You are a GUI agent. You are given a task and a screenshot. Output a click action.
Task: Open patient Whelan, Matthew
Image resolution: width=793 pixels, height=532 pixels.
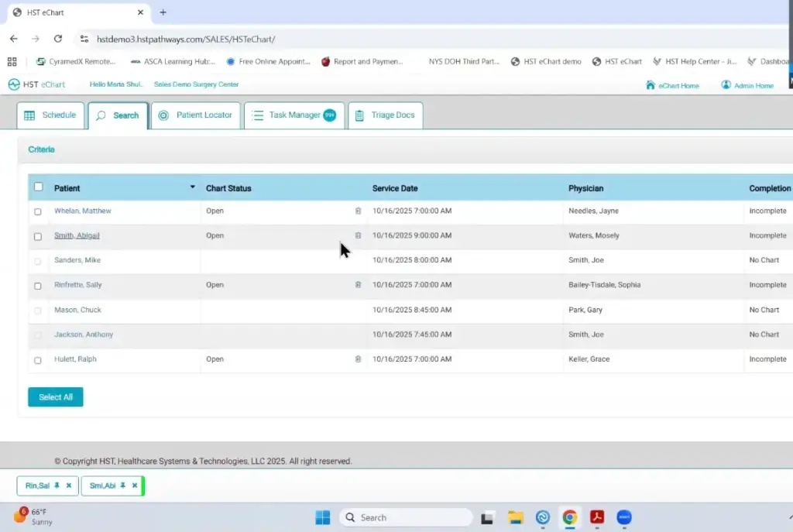pos(83,211)
